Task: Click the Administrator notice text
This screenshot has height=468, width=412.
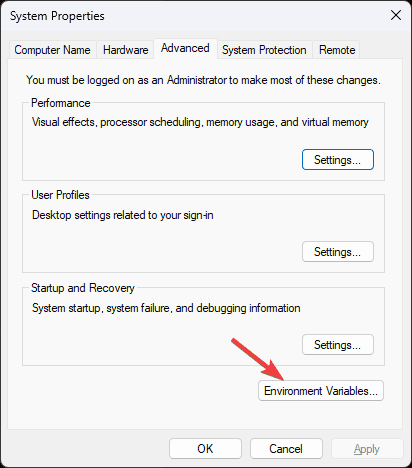Action: pyautogui.click(x=203, y=80)
